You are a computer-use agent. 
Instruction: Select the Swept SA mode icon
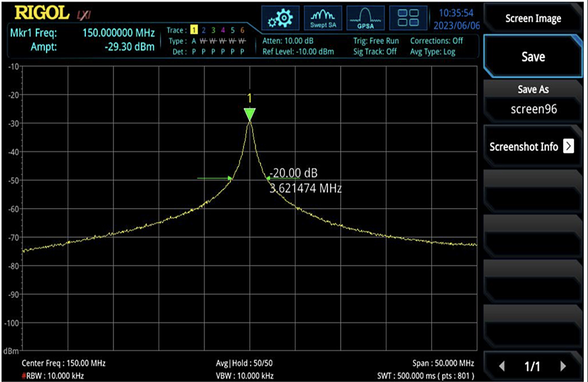pos(323,18)
